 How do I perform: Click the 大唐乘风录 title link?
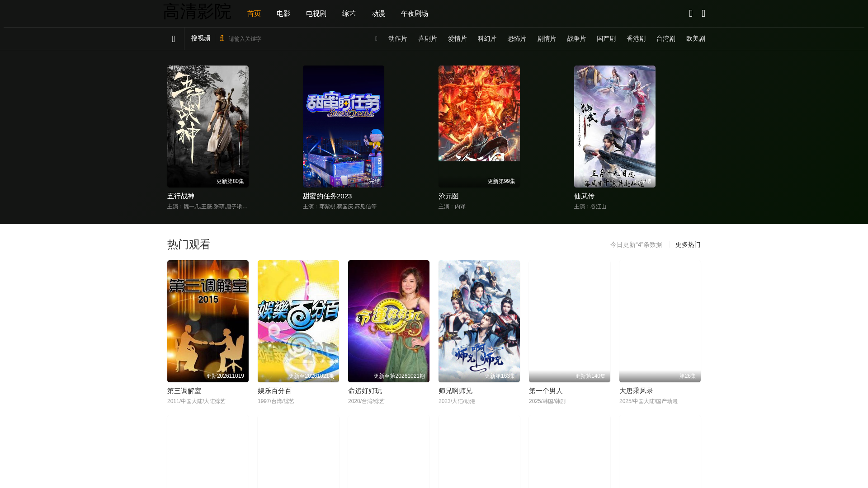(636, 391)
